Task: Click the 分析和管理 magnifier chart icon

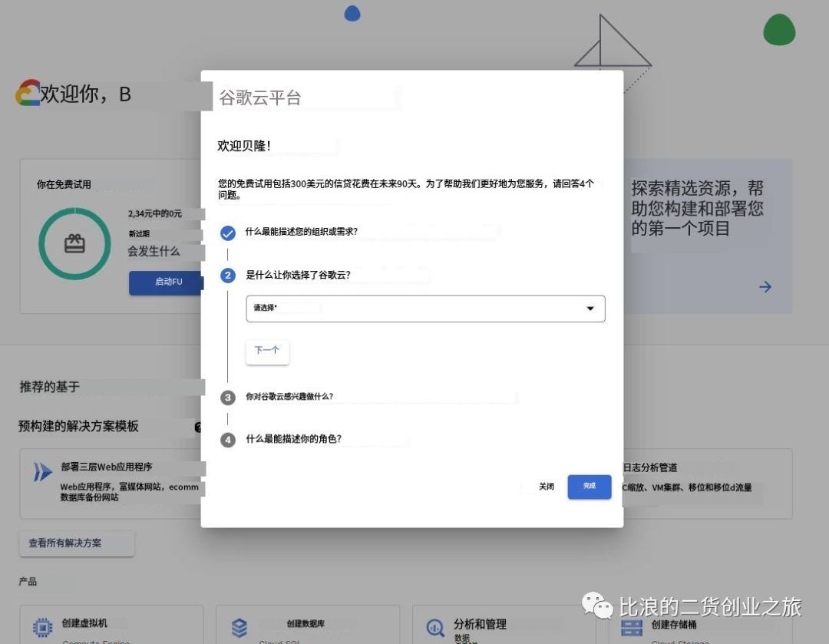Action: click(436, 628)
